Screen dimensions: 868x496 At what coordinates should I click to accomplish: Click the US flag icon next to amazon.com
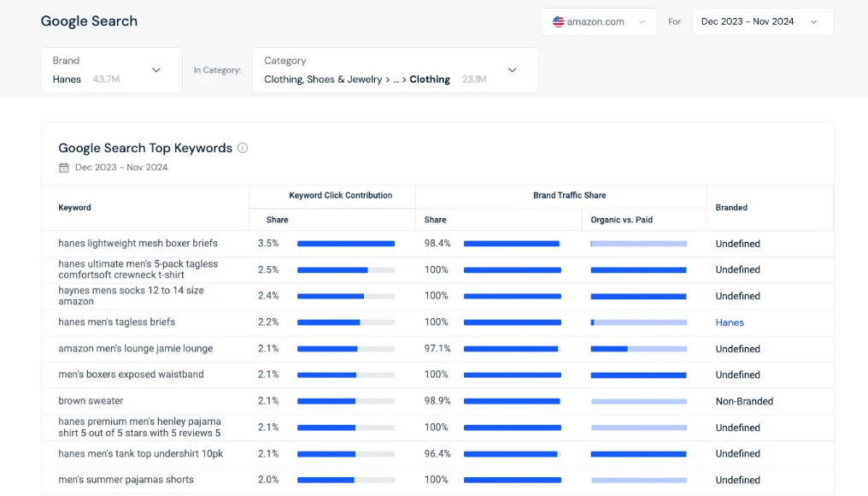558,21
